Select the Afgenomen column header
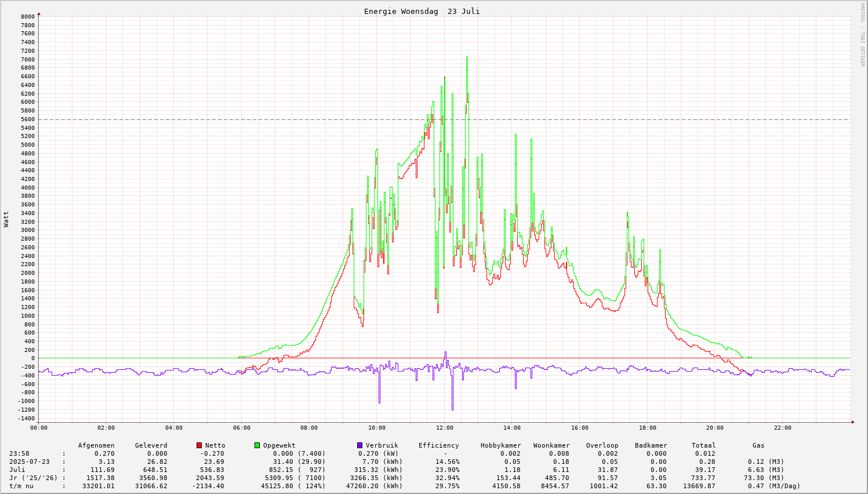868x494 pixels. pyautogui.click(x=96, y=445)
